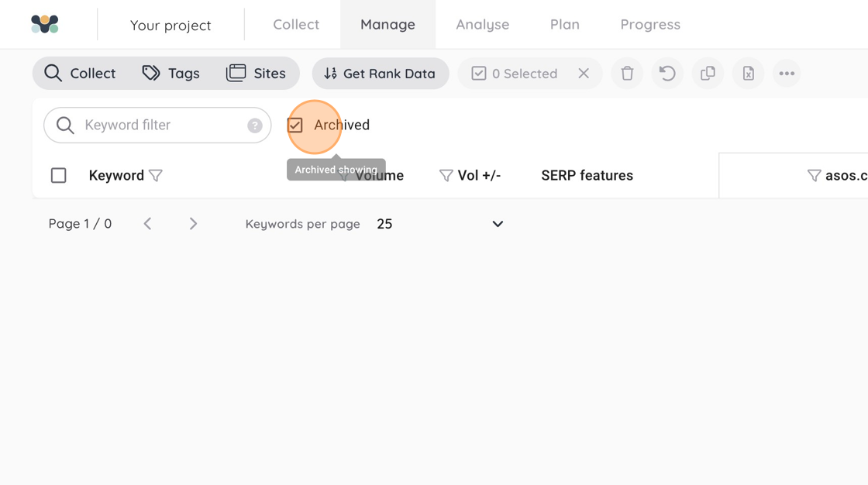The image size is (868, 485).
Task: Open the Sites panel
Action: pos(256,73)
